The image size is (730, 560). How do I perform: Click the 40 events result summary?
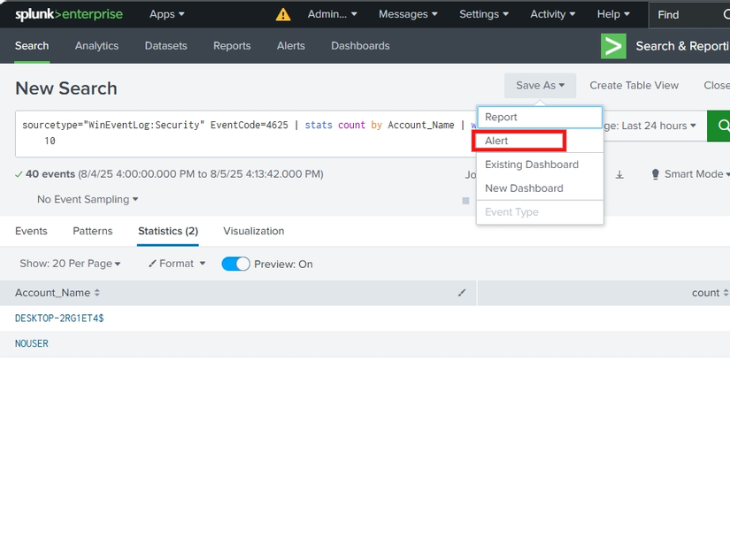click(x=169, y=174)
